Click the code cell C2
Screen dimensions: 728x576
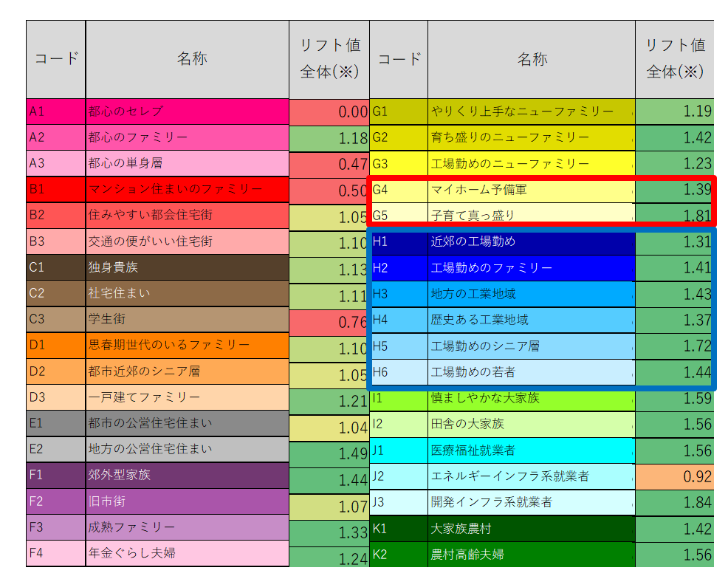pos(55,294)
